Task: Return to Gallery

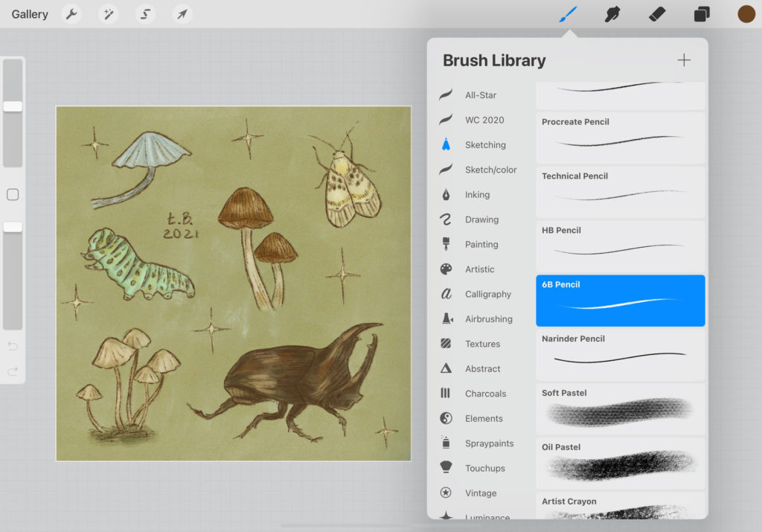Action: coord(30,14)
